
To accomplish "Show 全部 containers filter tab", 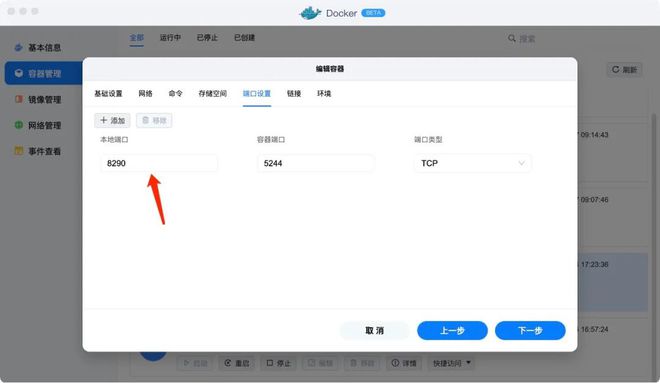I will tap(136, 37).
